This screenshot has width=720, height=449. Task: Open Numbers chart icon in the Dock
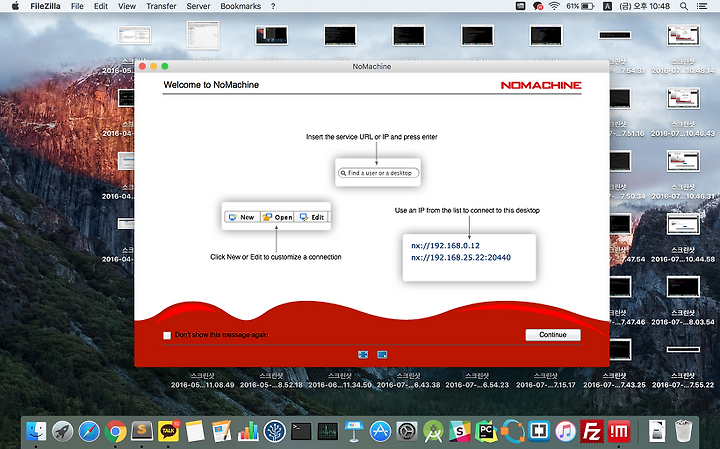248,432
